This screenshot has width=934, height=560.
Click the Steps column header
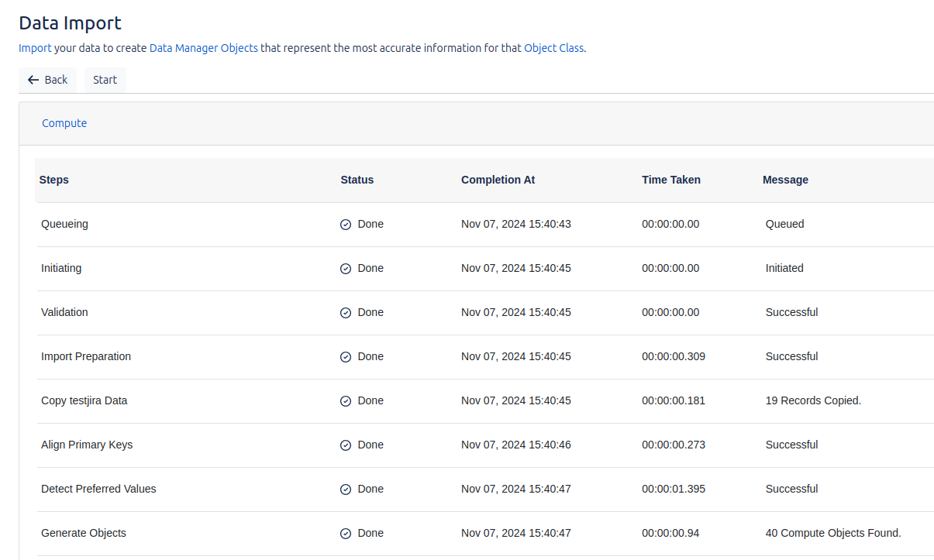coord(54,180)
